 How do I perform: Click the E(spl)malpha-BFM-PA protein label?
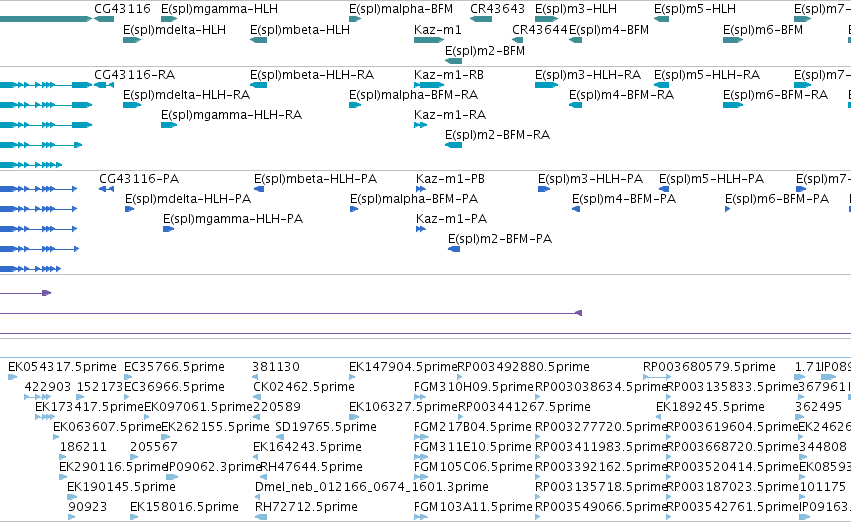tap(414, 199)
